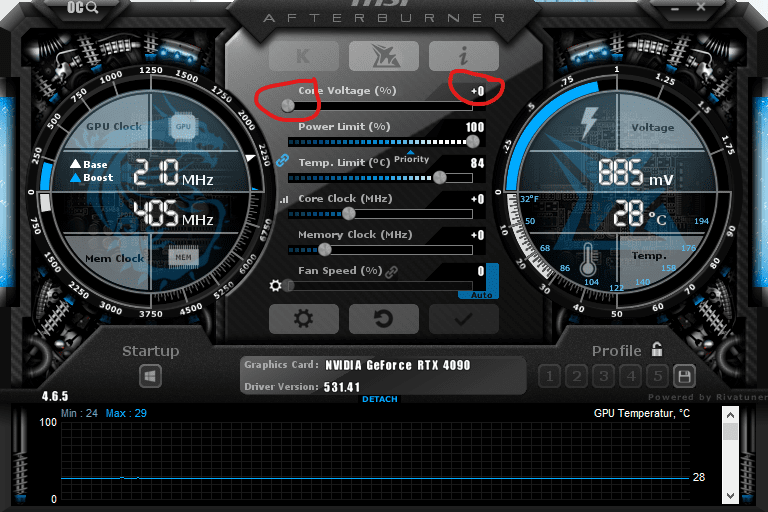The image size is (768, 512).
Task: Select profile slot 1
Action: click(550, 376)
